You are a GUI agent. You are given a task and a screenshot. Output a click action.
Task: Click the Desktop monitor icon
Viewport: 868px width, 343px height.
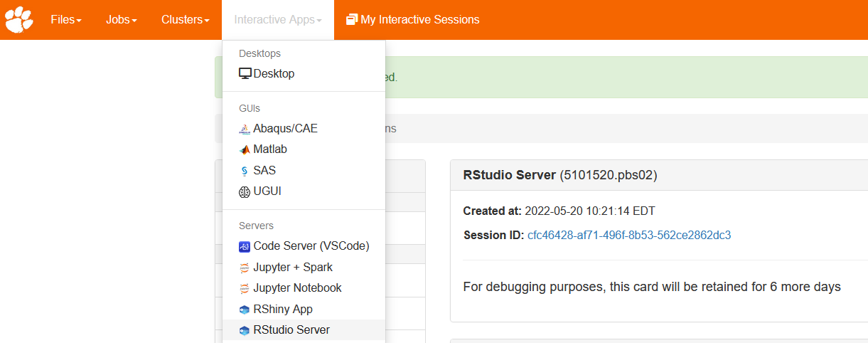coord(245,73)
